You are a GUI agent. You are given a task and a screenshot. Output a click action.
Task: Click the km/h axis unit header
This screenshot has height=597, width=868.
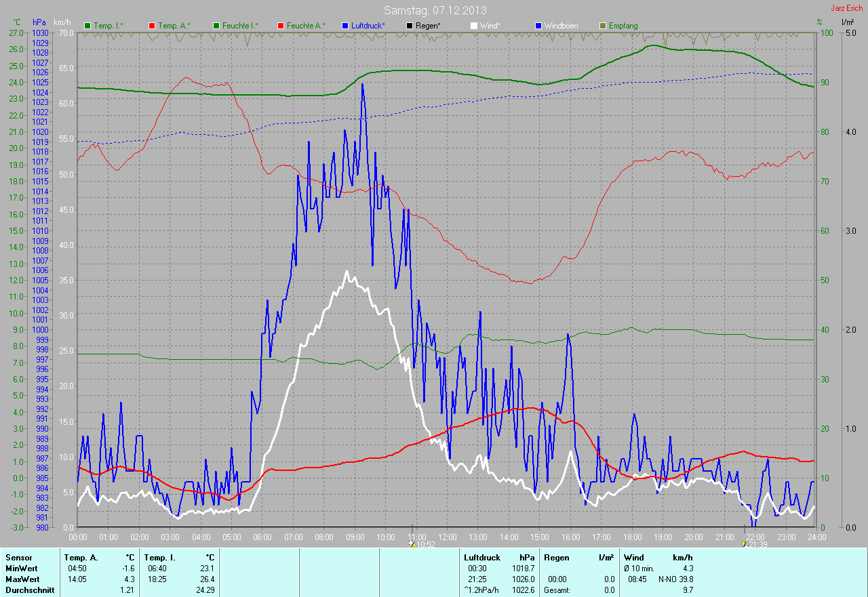point(62,22)
